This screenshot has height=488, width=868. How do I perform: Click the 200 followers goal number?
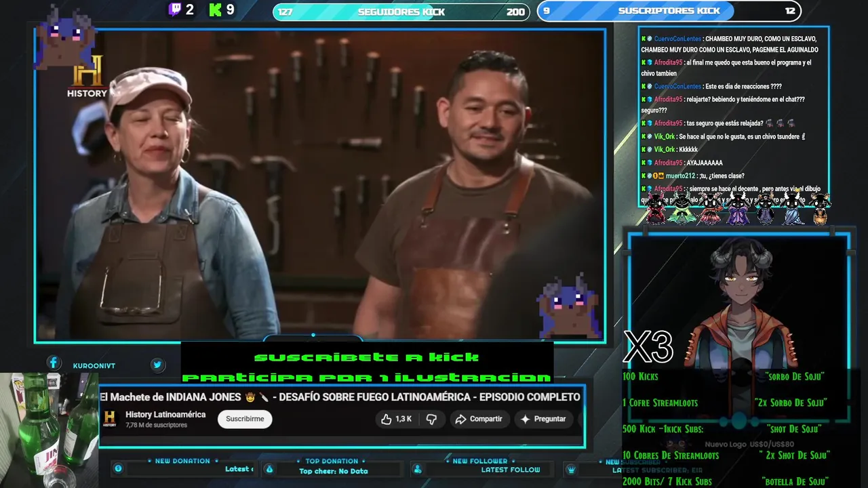click(x=515, y=12)
